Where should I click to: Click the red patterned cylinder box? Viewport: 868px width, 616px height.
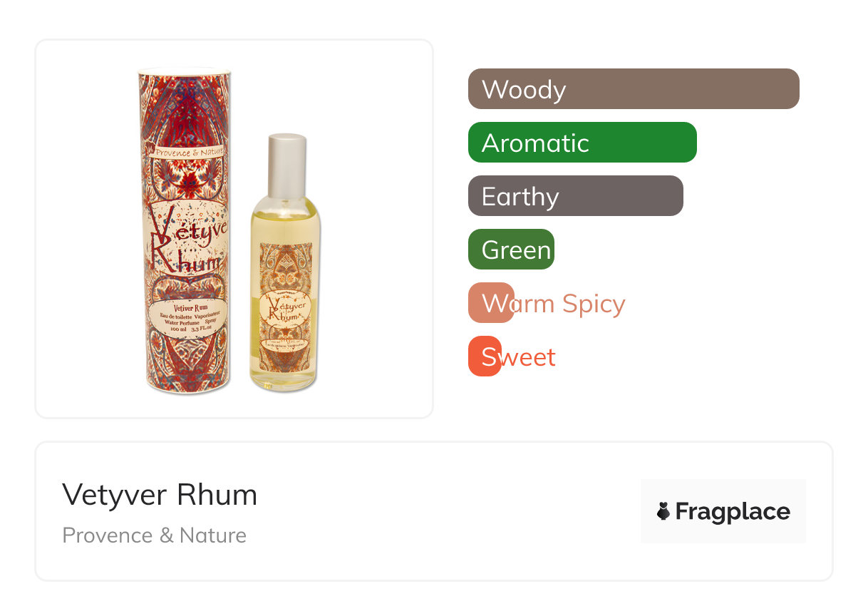click(x=185, y=230)
